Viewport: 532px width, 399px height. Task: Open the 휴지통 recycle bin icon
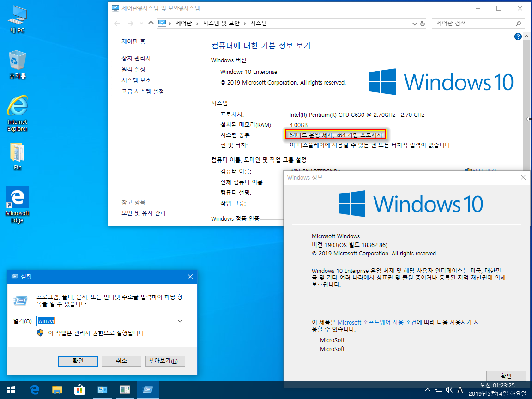(18, 65)
